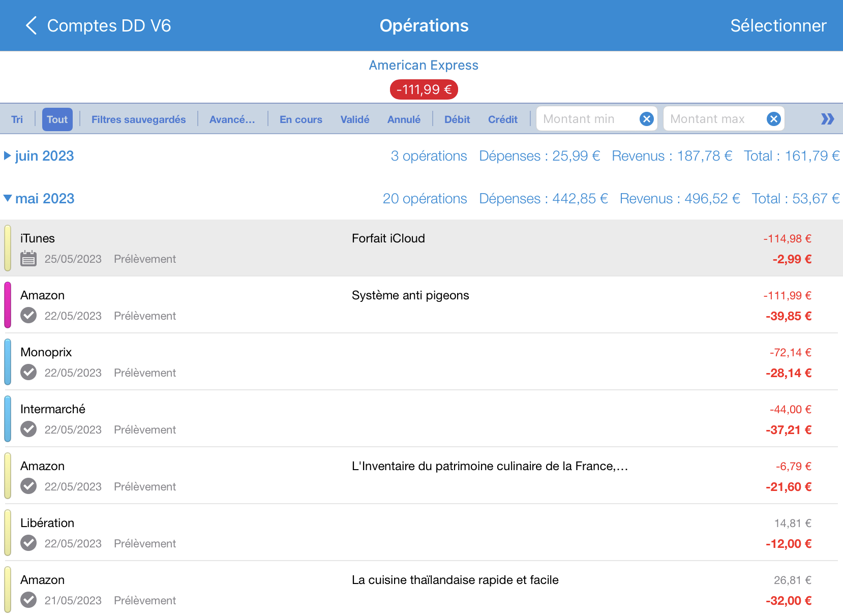The height and width of the screenshot is (616, 843).
Task: Tap the -111,99 € balance badge
Action: pyautogui.click(x=424, y=89)
